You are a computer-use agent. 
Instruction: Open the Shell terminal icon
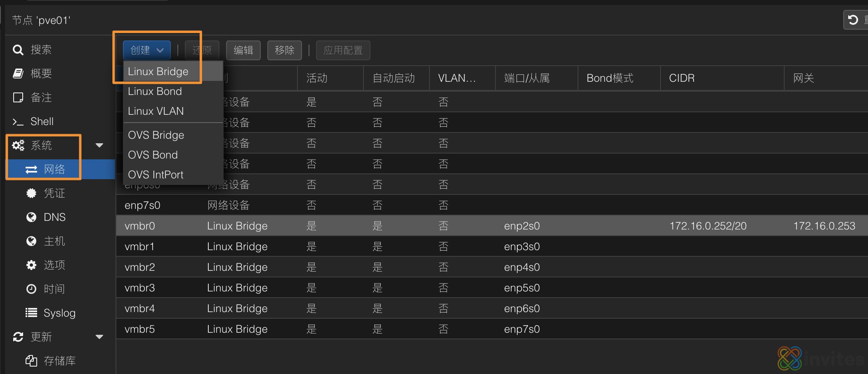(18, 121)
